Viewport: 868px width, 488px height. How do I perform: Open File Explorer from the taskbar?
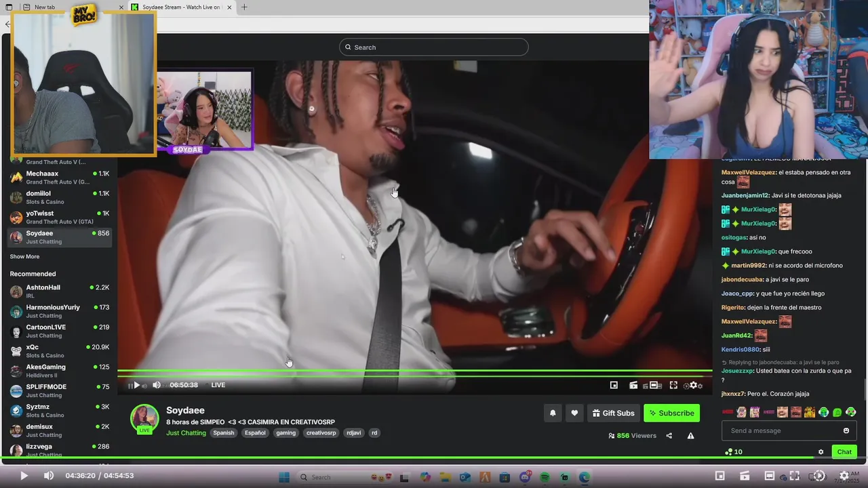[446, 477]
